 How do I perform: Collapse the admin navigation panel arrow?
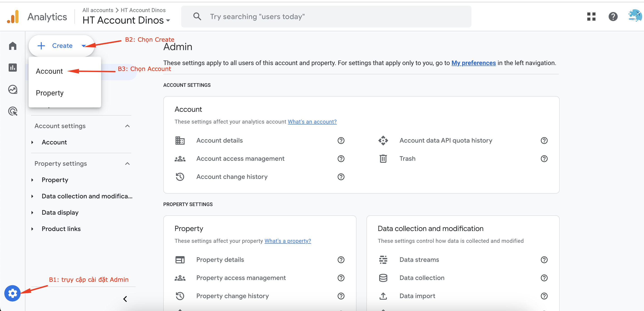125,299
